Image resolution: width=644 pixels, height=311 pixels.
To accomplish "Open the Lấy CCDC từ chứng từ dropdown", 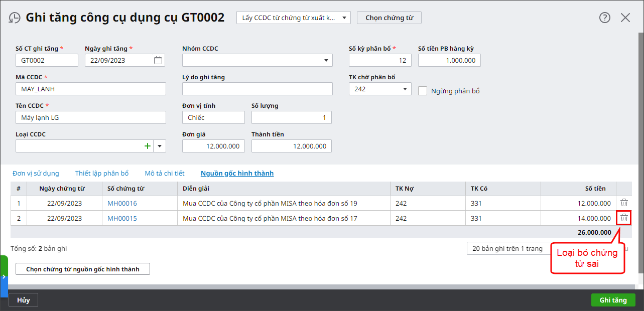I will coord(344,18).
